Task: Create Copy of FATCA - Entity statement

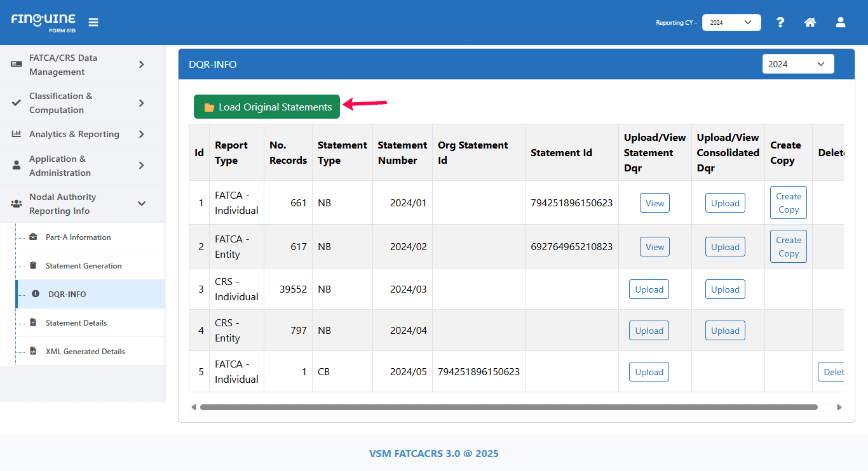Action: point(788,246)
